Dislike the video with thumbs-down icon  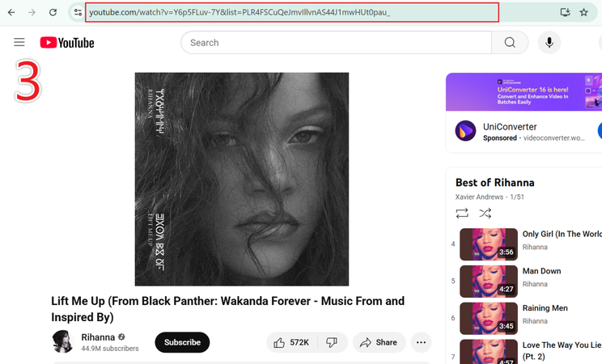tap(332, 342)
